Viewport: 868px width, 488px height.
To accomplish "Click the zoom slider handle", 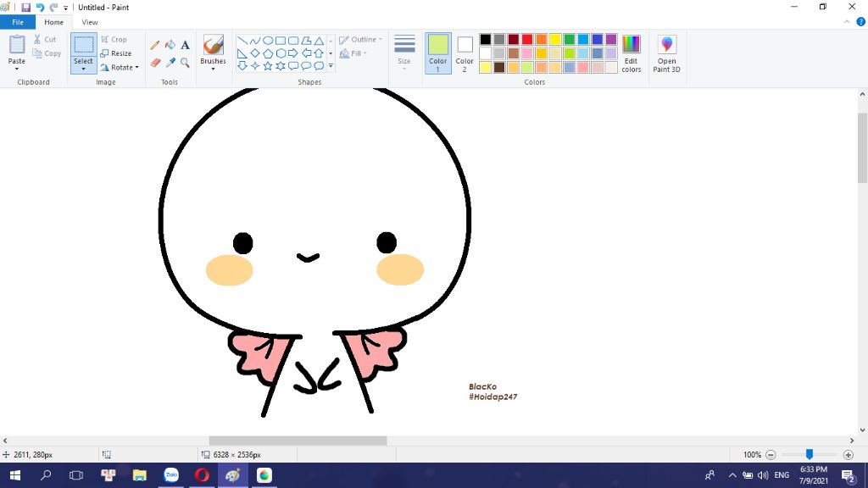I will coord(810,455).
